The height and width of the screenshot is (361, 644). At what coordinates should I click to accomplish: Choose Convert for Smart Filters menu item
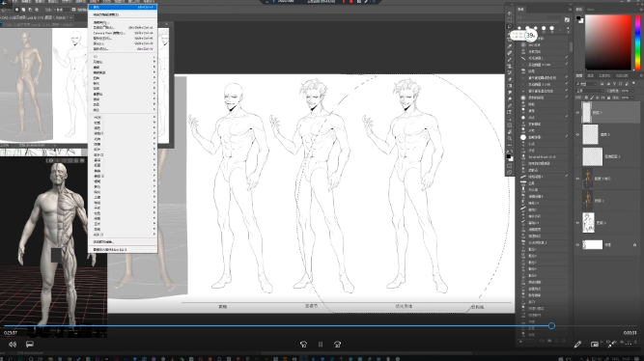tap(123, 14)
